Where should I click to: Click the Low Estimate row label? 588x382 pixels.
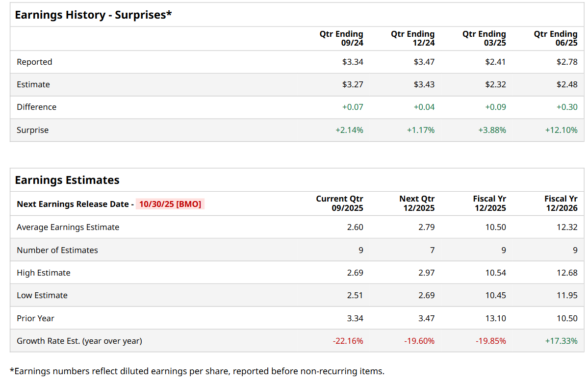[x=42, y=295]
